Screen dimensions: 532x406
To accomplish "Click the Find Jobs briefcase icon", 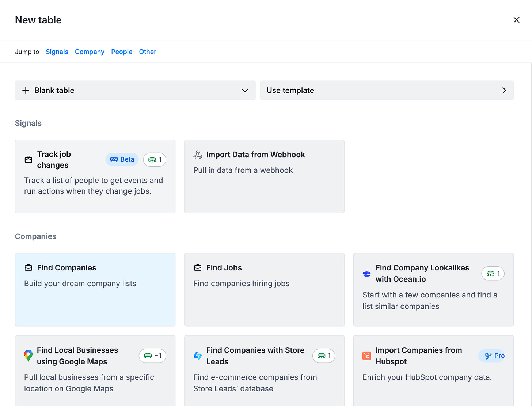I will [198, 268].
